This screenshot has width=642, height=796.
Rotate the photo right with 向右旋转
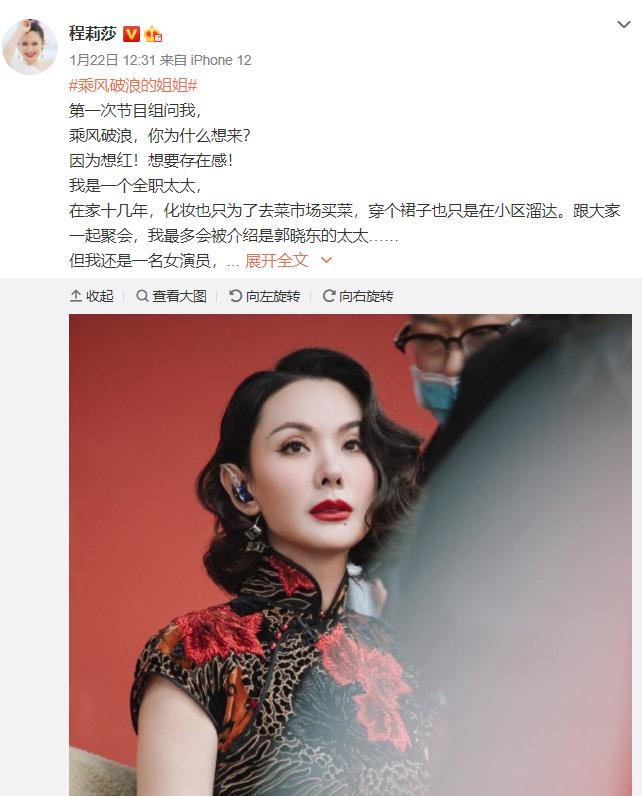[x=358, y=295]
